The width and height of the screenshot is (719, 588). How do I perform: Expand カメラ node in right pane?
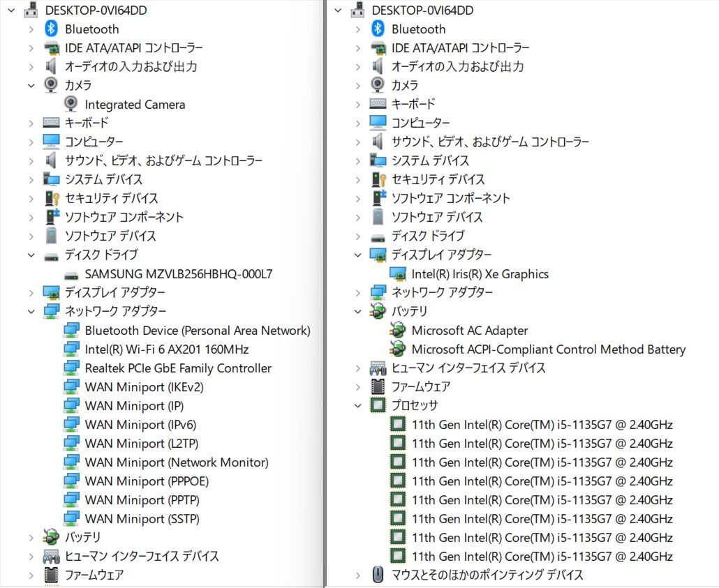358,85
